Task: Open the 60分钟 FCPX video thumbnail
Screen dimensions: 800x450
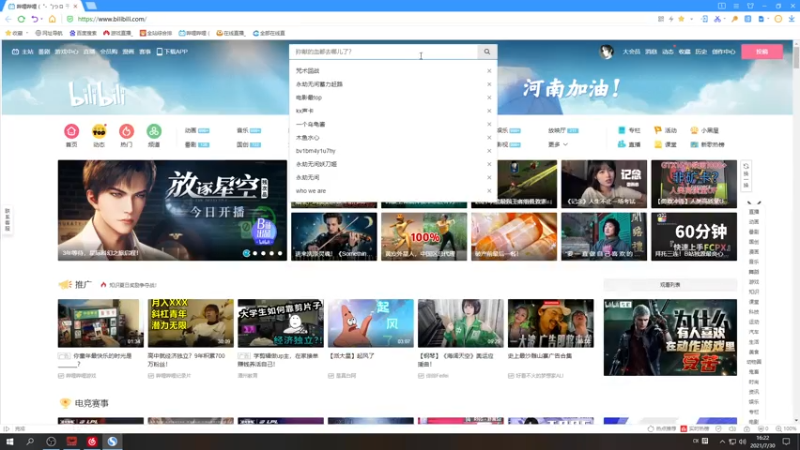Action: point(694,237)
